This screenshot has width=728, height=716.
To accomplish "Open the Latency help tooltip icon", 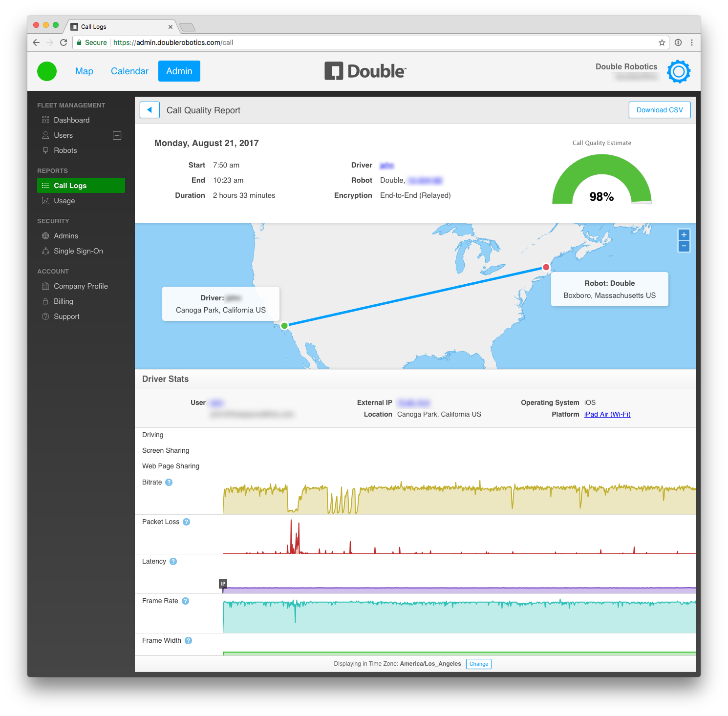I will (173, 562).
